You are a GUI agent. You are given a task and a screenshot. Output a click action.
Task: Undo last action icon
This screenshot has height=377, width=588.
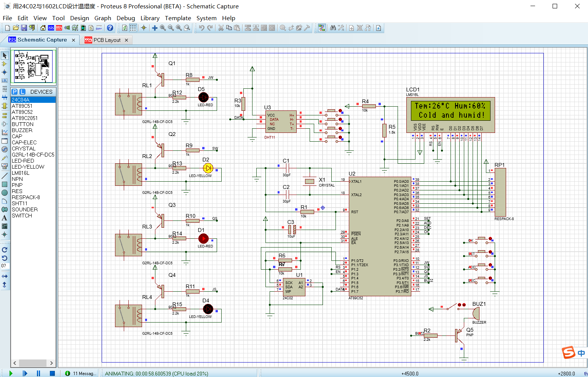tap(201, 28)
